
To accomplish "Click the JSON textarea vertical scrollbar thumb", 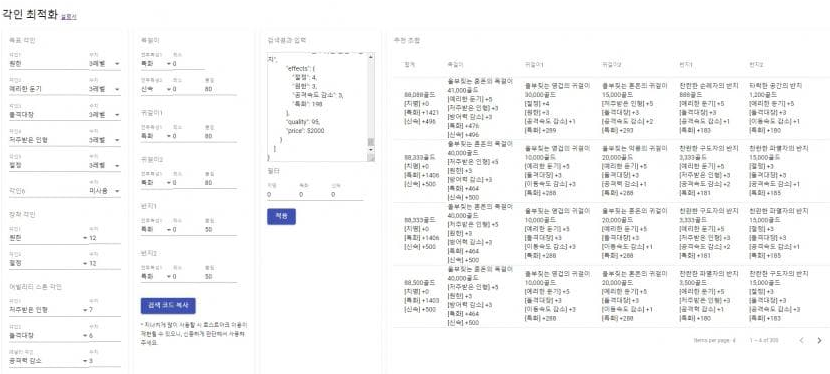I will point(371,142).
